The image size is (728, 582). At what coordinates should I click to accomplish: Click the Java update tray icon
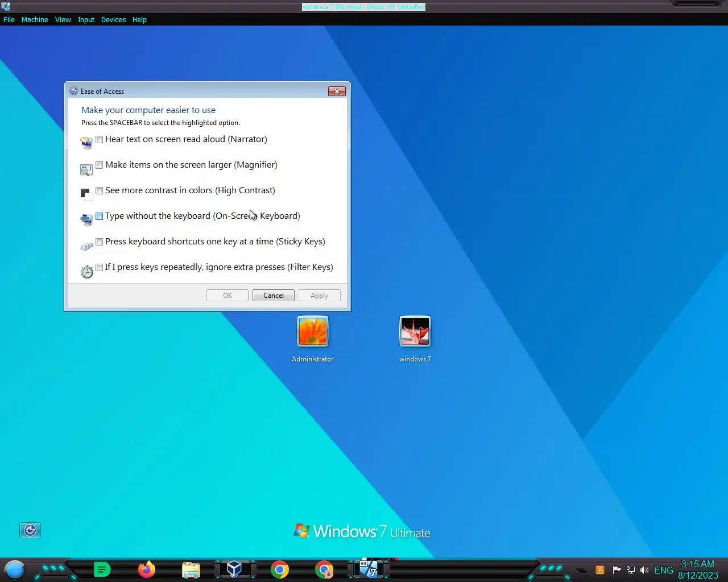600,570
